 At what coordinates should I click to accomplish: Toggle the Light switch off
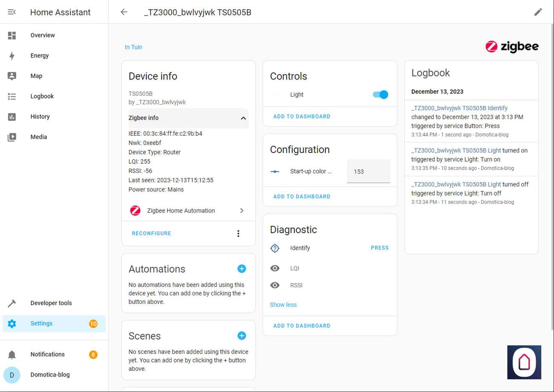380,94
